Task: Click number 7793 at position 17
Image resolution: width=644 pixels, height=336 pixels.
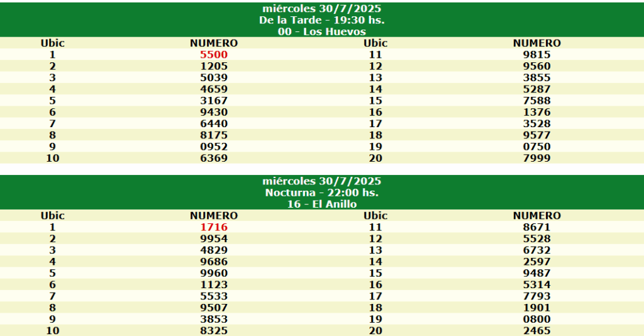Action: tap(537, 296)
